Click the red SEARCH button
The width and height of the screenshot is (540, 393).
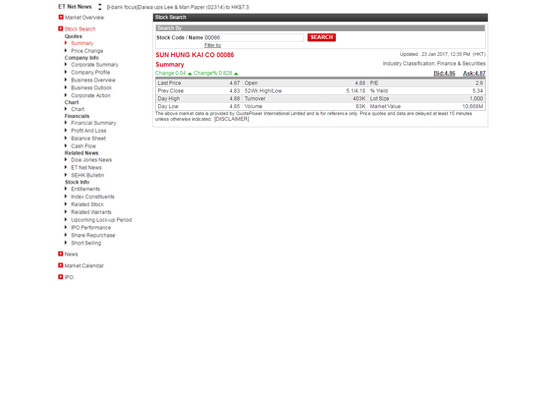point(322,37)
